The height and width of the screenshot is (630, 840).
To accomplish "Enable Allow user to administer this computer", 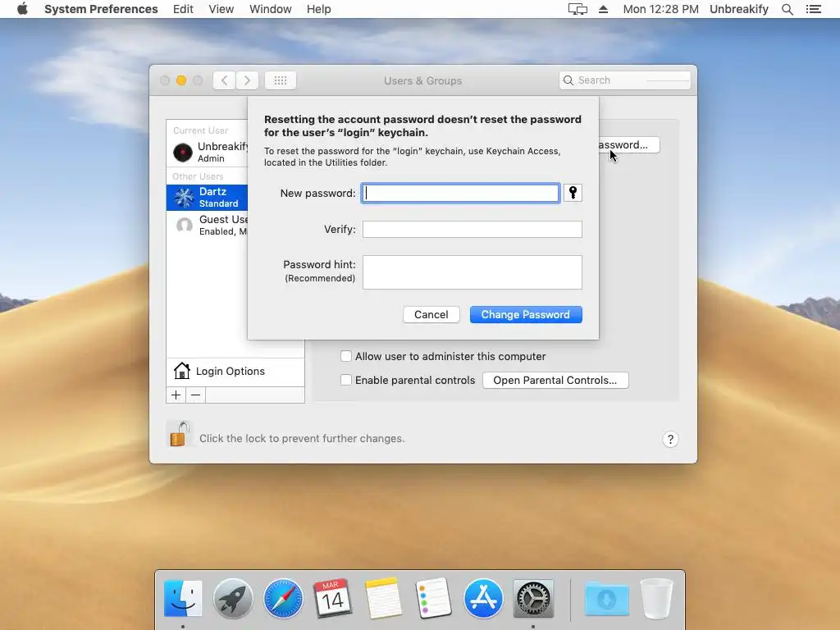I will (346, 356).
